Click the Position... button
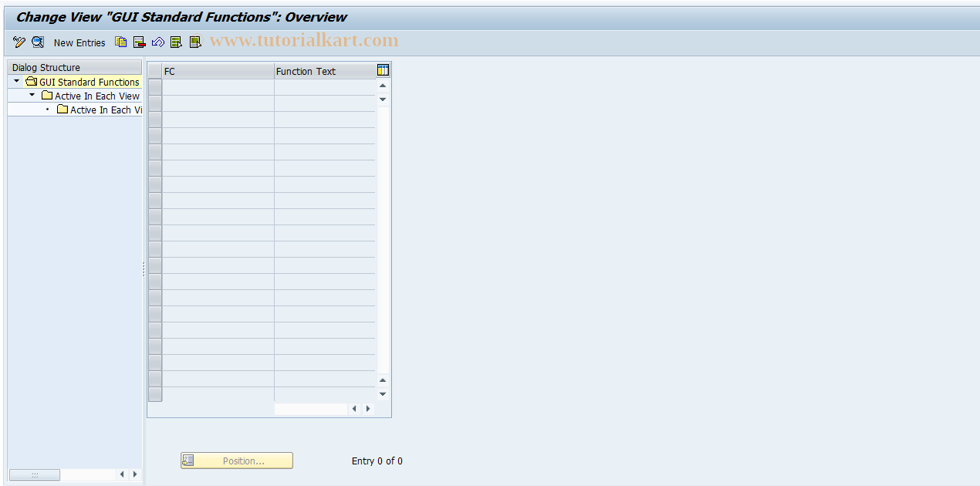980x486 pixels. [x=237, y=461]
